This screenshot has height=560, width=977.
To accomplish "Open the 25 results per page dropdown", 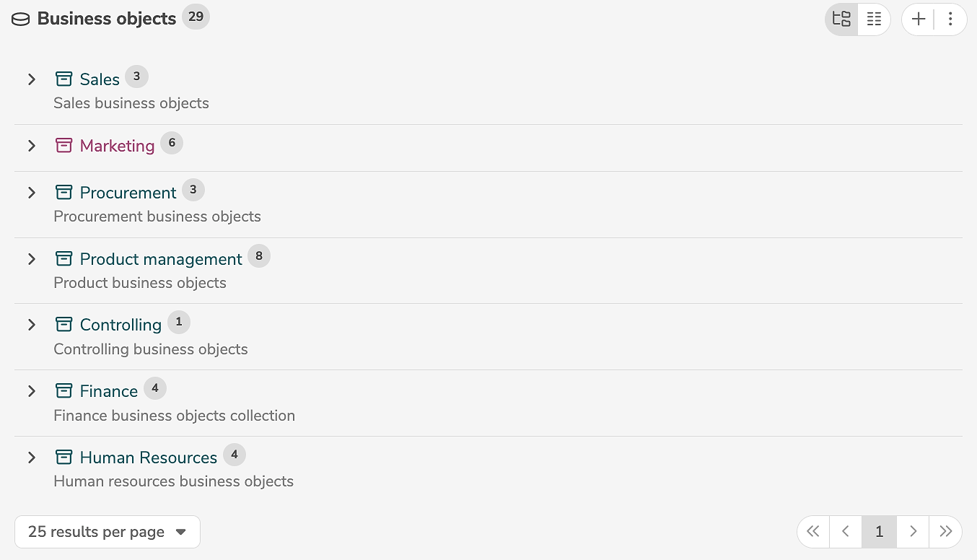I will (107, 532).
